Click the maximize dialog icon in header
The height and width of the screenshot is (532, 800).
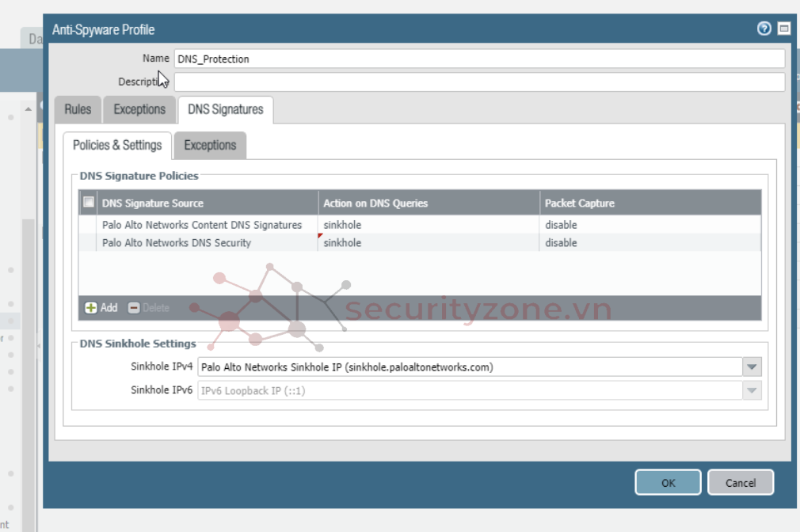pyautogui.click(x=784, y=28)
